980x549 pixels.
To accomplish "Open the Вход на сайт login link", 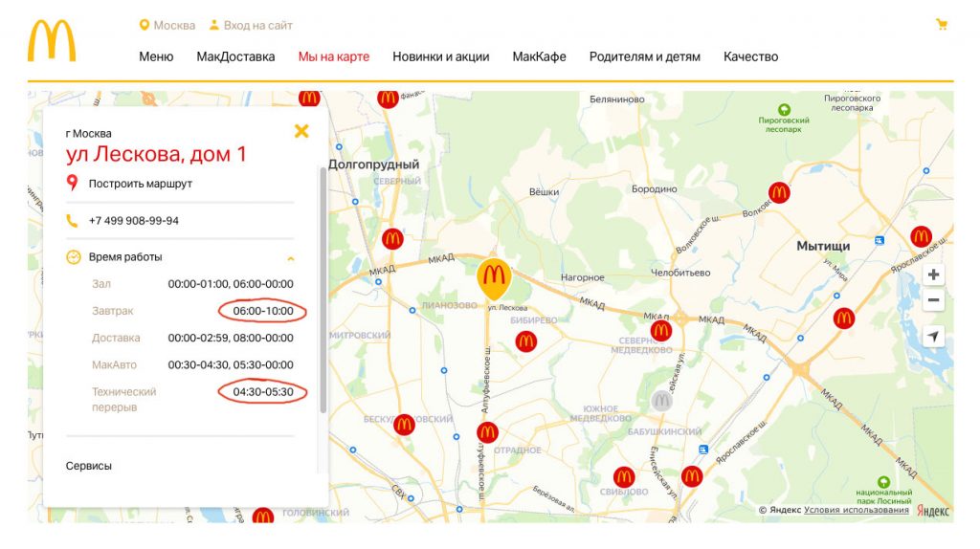I will point(250,25).
